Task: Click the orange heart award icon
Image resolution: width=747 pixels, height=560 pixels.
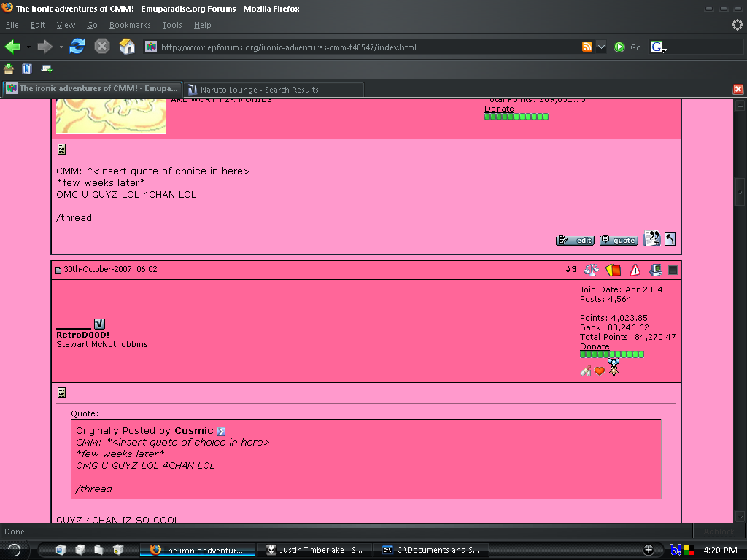Action: click(x=600, y=371)
